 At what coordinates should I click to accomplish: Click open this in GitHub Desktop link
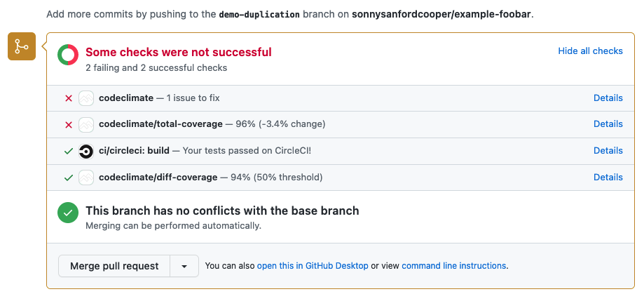point(313,266)
